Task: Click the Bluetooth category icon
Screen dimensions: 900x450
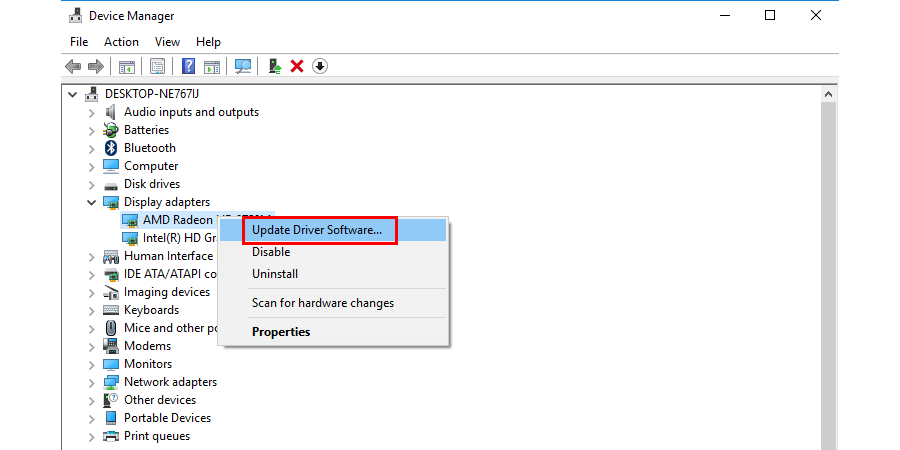Action: 111,148
